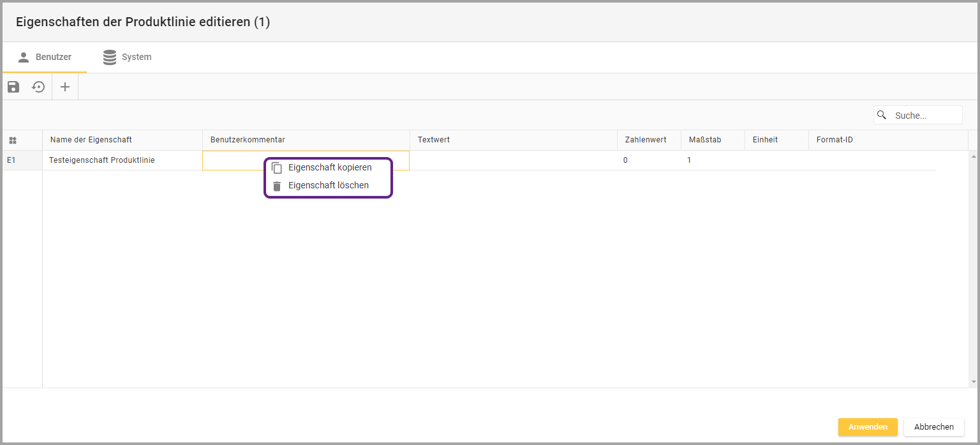Screen dimensions: 980x445
Task: Click the scrollbar up arrow
Action: (x=973, y=156)
